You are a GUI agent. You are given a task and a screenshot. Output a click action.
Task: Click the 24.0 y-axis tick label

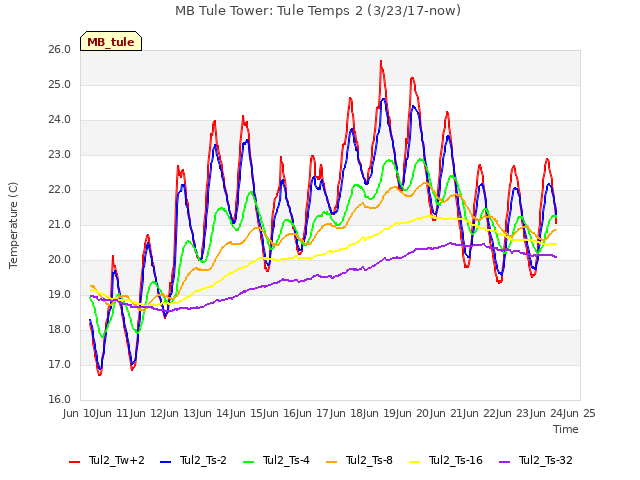pyautogui.click(x=60, y=120)
